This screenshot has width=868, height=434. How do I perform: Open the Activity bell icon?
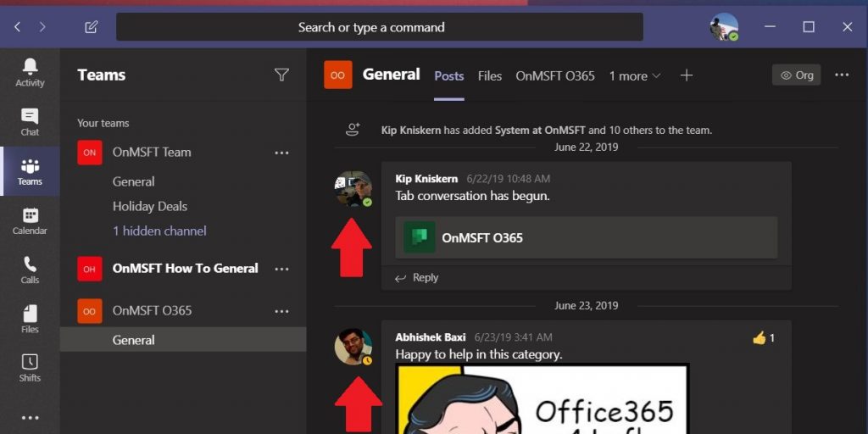(x=30, y=73)
